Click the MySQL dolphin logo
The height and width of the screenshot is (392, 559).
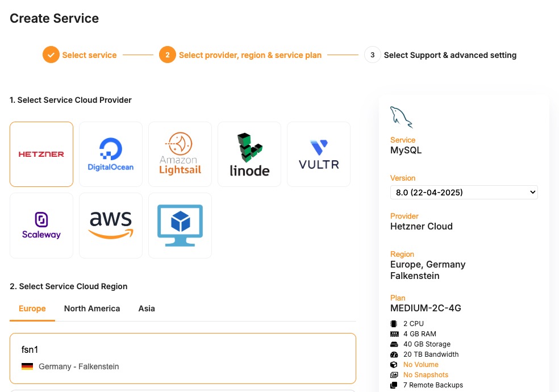tap(401, 117)
